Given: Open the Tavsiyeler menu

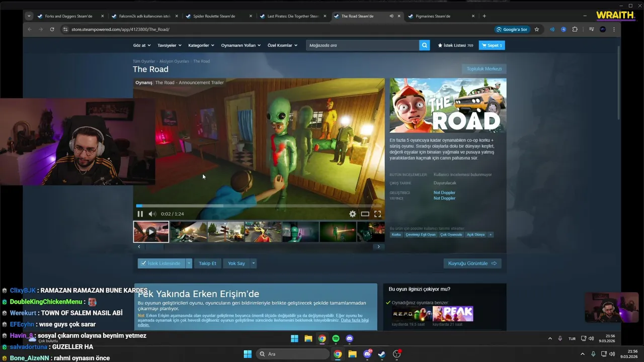Looking at the screenshot, I should coord(170,45).
